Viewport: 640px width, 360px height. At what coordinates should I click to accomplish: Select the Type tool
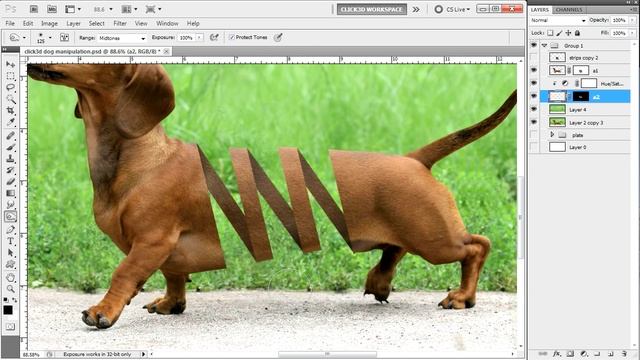click(11, 241)
